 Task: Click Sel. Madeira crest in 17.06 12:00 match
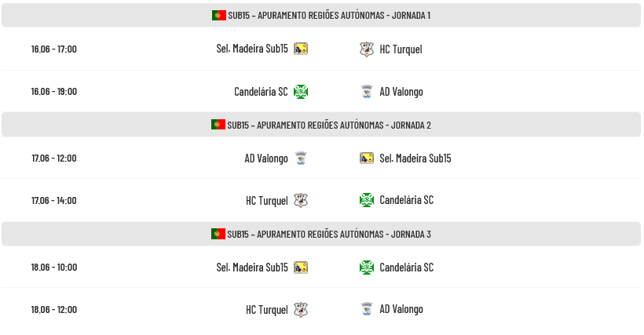[366, 158]
